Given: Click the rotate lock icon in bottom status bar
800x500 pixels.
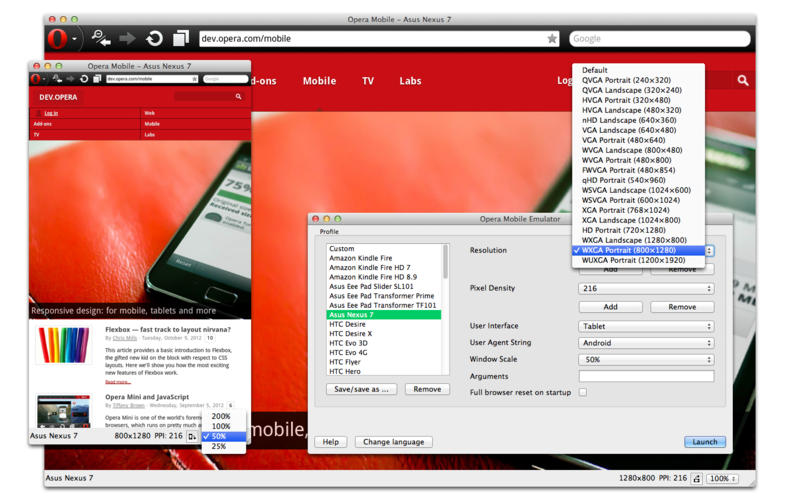Looking at the screenshot, I should click(x=697, y=479).
